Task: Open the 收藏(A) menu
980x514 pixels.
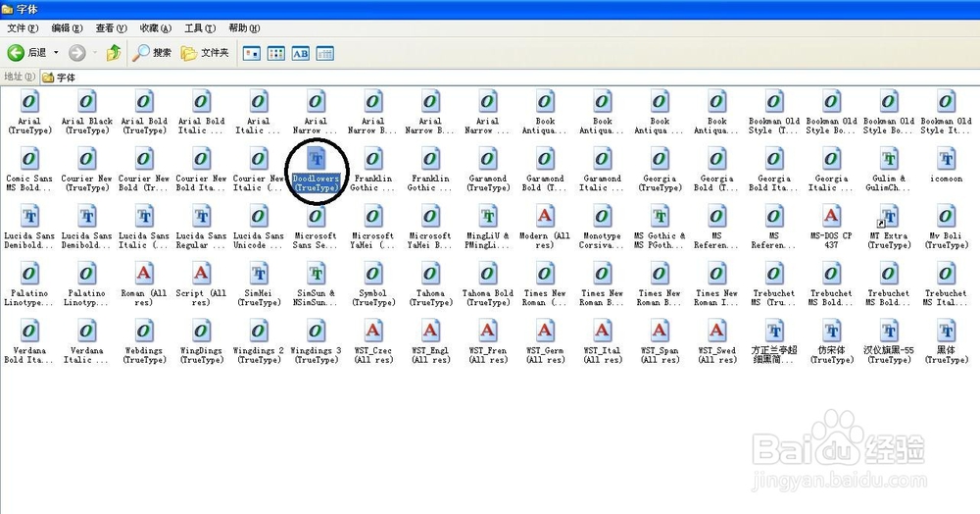Action: [156, 28]
